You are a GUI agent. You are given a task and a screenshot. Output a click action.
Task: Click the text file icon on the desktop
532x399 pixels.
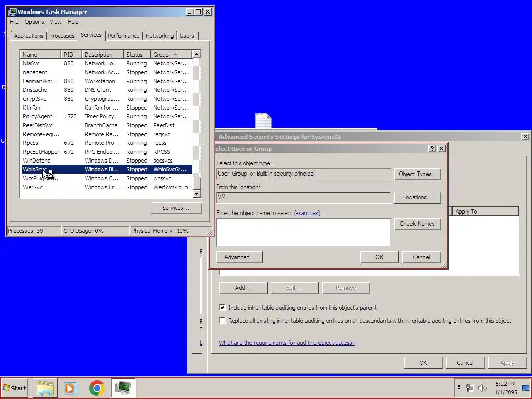click(263, 121)
